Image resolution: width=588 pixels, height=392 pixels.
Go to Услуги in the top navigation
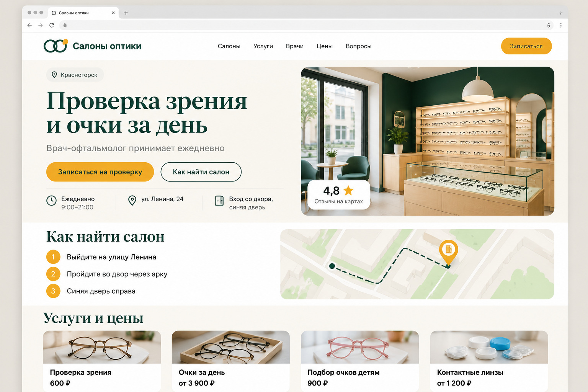263,46
